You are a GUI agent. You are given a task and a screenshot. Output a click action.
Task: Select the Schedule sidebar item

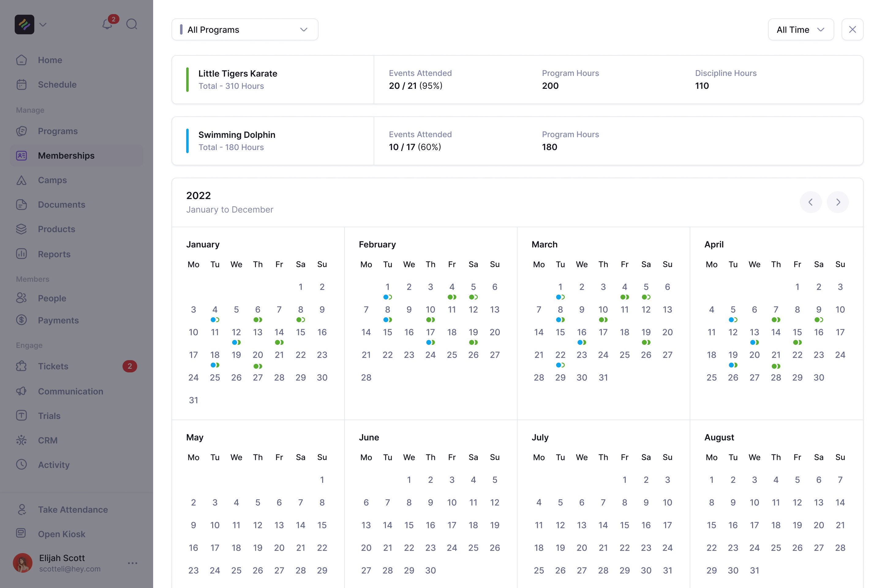[57, 85]
